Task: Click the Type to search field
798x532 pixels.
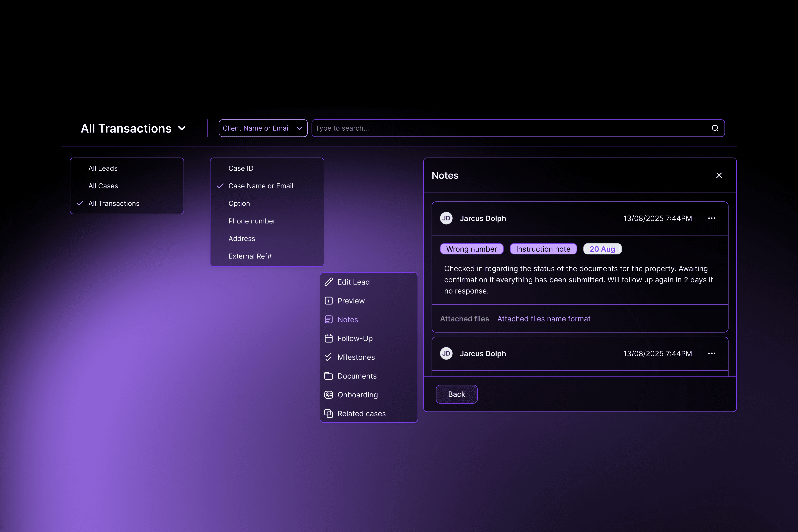Action: pyautogui.click(x=509, y=128)
